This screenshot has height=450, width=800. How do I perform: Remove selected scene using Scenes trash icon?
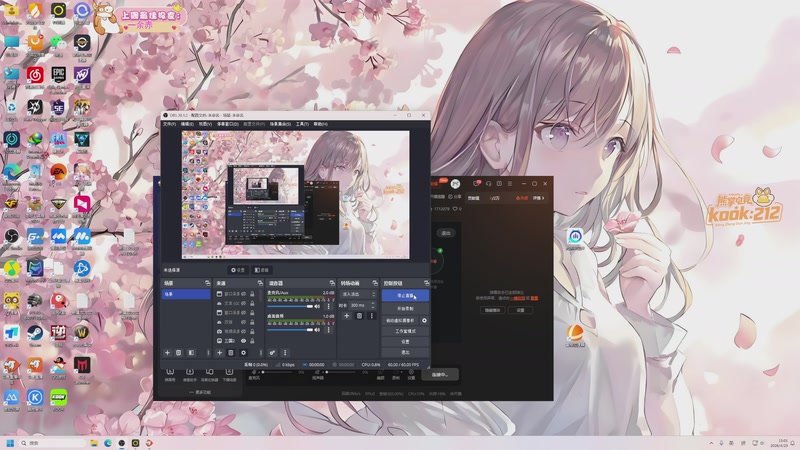coord(179,353)
